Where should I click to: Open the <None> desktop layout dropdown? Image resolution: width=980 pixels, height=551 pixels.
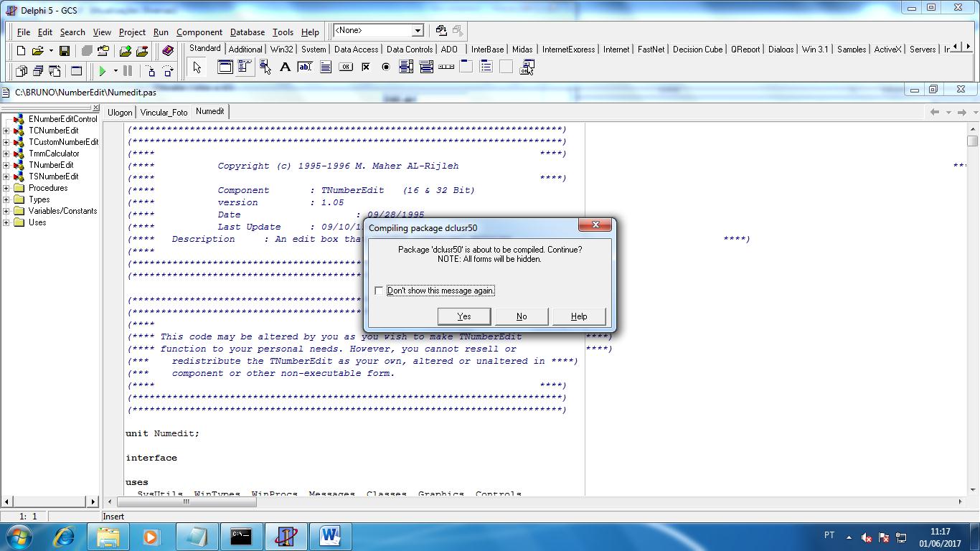pyautogui.click(x=417, y=30)
